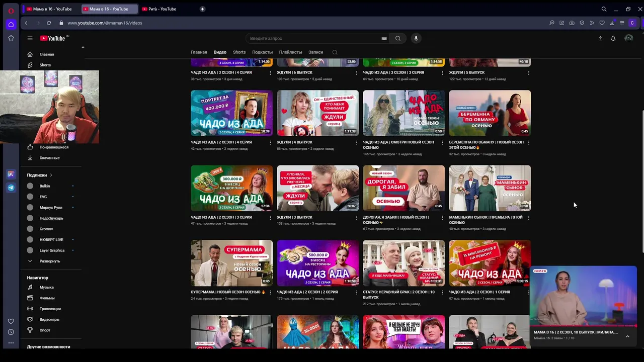Image resolution: width=644 pixels, height=362 pixels.
Task: Open the Opera sidebar star icon
Action: pos(11,38)
